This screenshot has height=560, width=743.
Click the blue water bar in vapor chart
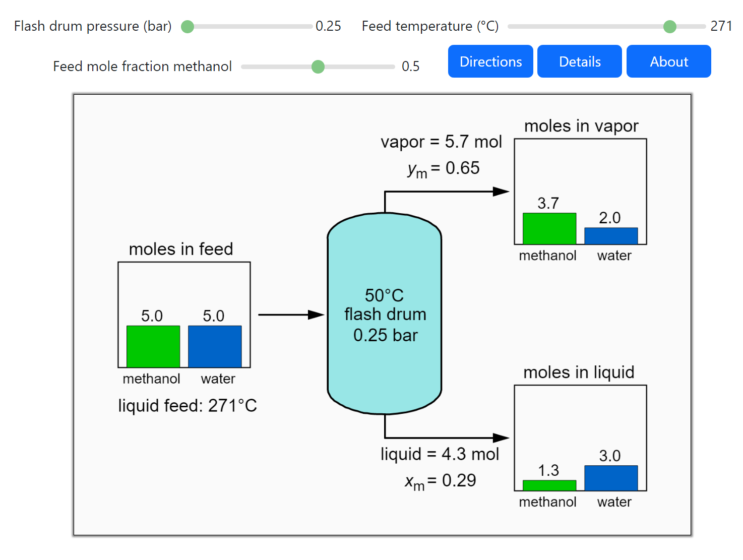[x=611, y=236]
